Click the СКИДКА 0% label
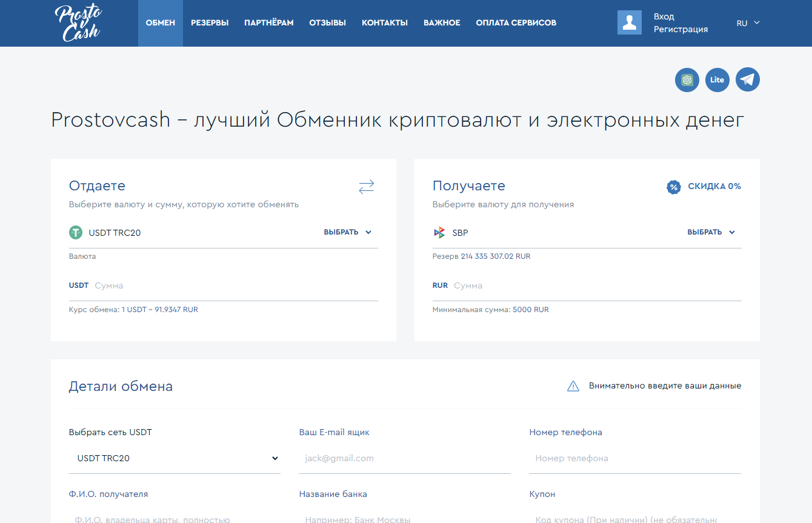Screen dimensions: 812x523 (714, 186)
